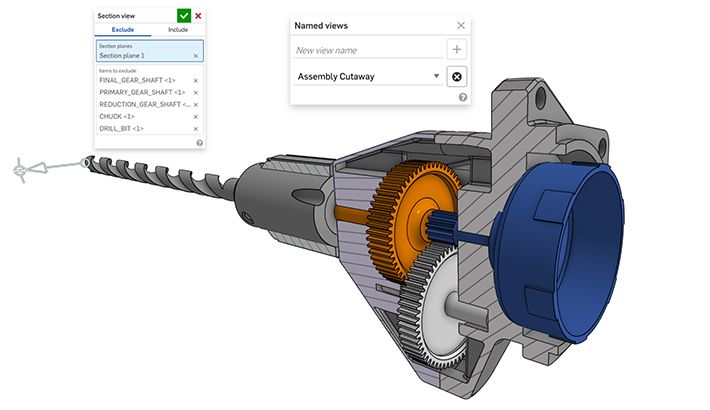This screenshot has width=710, height=410.
Task: Select the Exclude tab
Action: click(x=122, y=30)
